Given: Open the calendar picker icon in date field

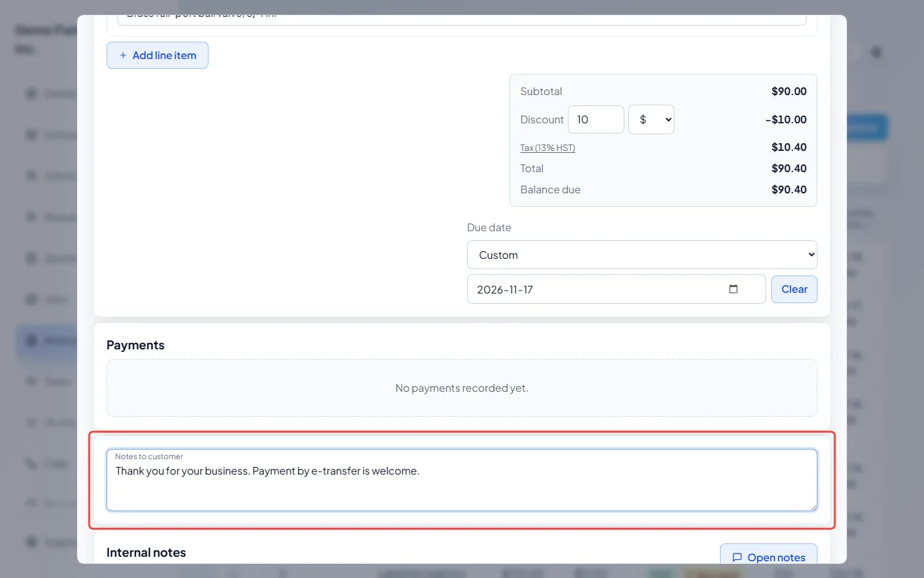Looking at the screenshot, I should click(x=733, y=289).
